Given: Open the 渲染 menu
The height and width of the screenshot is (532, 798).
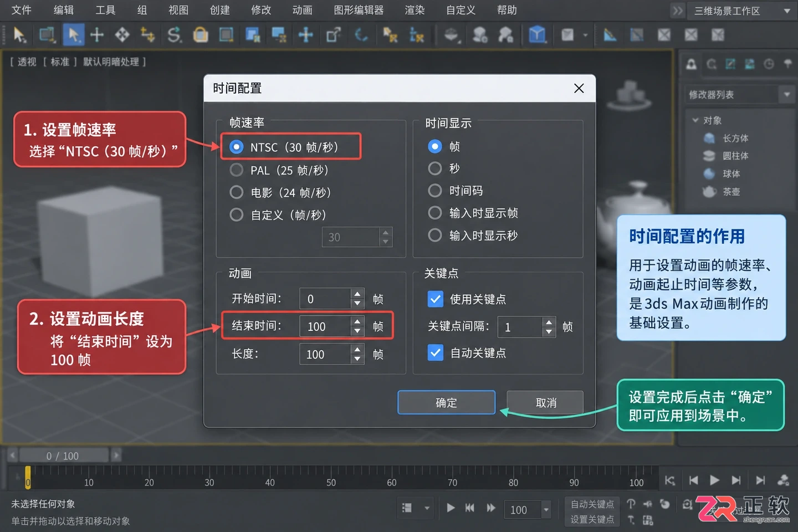Looking at the screenshot, I should [x=415, y=10].
